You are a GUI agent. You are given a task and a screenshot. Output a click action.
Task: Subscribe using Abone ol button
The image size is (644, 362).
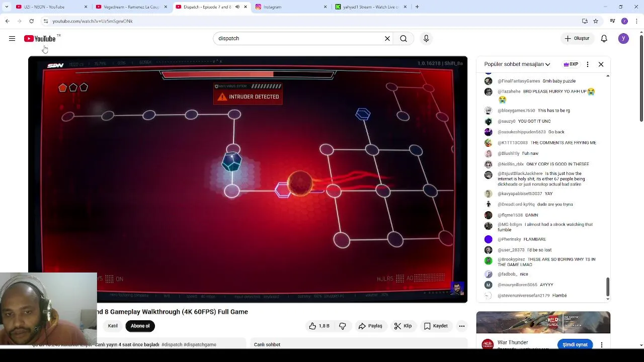click(140, 326)
